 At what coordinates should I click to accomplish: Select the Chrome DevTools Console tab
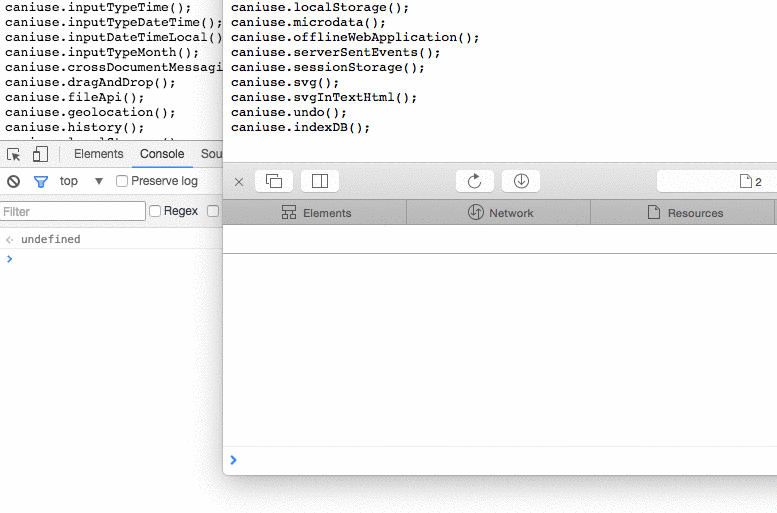[x=162, y=154]
